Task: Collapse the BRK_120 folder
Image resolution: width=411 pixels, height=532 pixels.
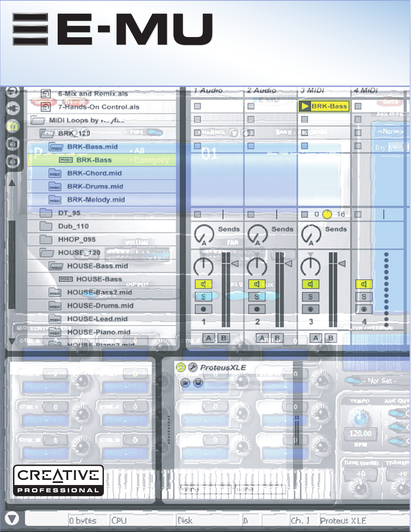Action: coord(47,133)
